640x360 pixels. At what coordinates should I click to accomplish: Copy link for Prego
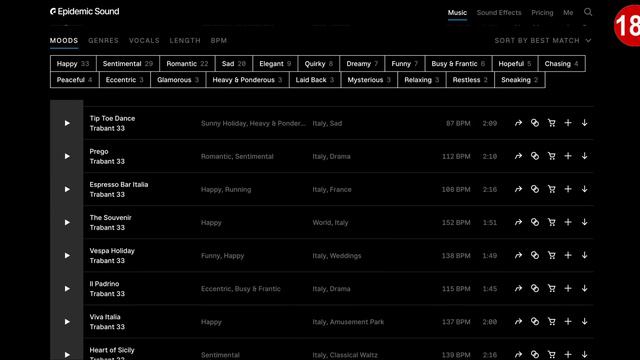[535, 156]
